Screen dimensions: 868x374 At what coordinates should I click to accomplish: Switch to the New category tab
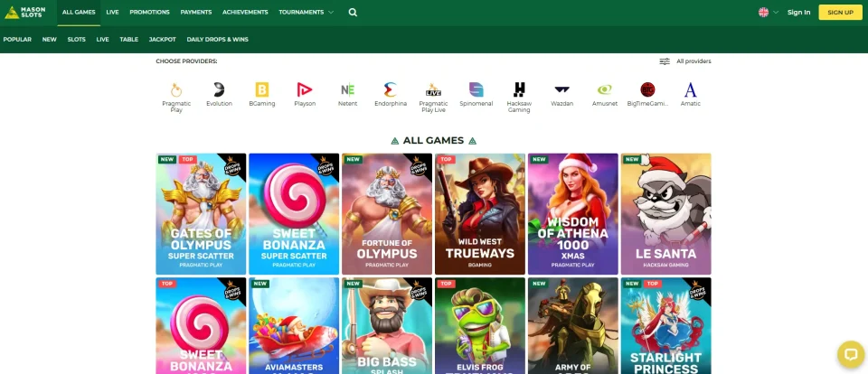(x=49, y=39)
